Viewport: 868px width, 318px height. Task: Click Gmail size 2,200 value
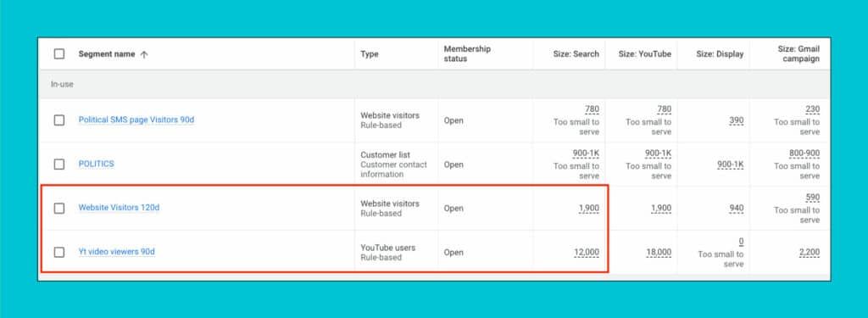[x=810, y=252]
